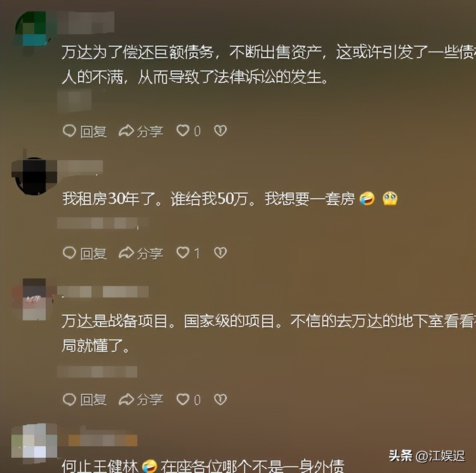Click the 30-year renter's blurred username
This screenshot has height=473, width=476.
[80, 168]
